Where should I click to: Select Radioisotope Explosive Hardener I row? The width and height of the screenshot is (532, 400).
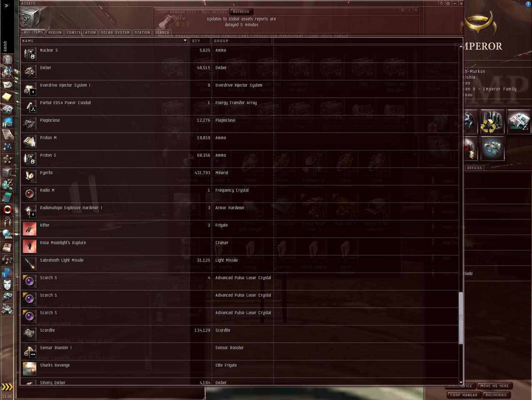[x=240, y=211]
